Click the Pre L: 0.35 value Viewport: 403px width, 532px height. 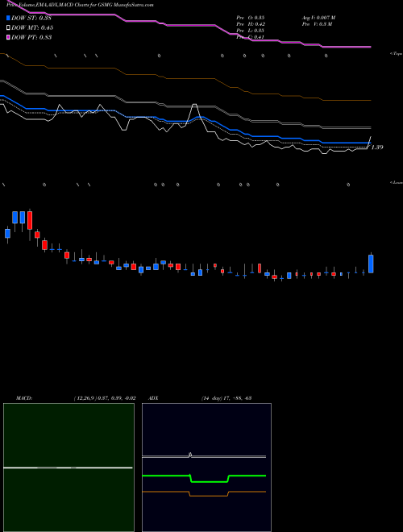click(x=251, y=31)
